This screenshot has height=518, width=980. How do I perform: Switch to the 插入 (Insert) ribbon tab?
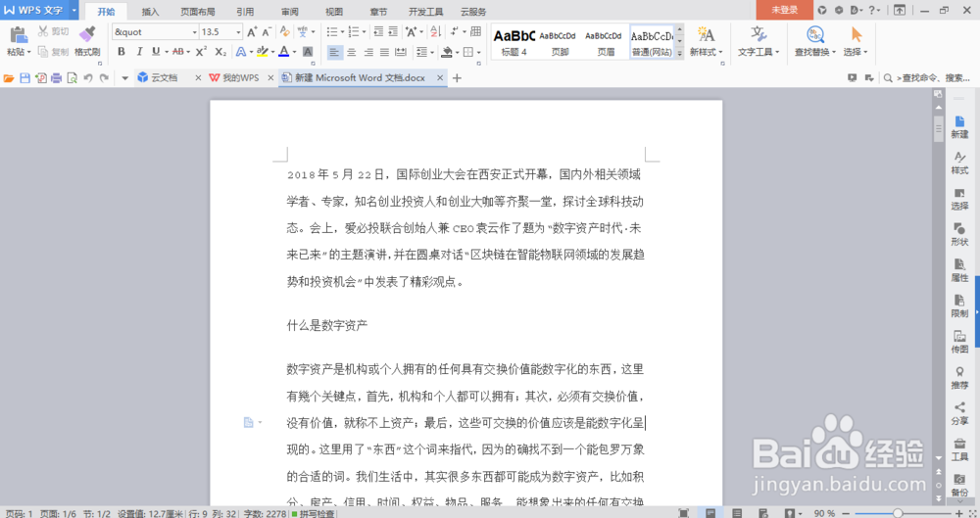pos(150,11)
